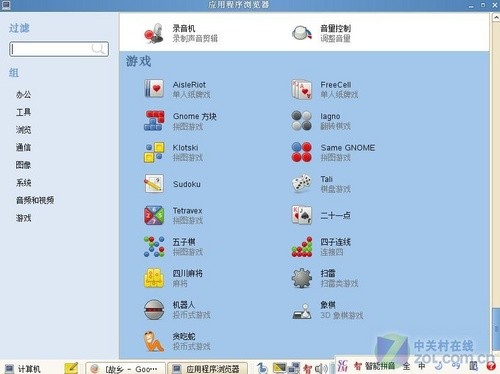Select the 浏览 browse group

point(24,130)
